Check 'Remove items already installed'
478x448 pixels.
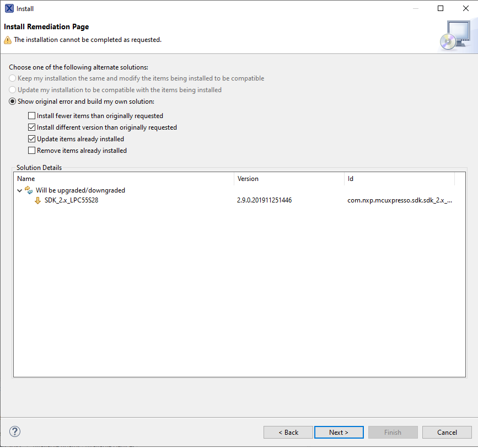pos(31,151)
